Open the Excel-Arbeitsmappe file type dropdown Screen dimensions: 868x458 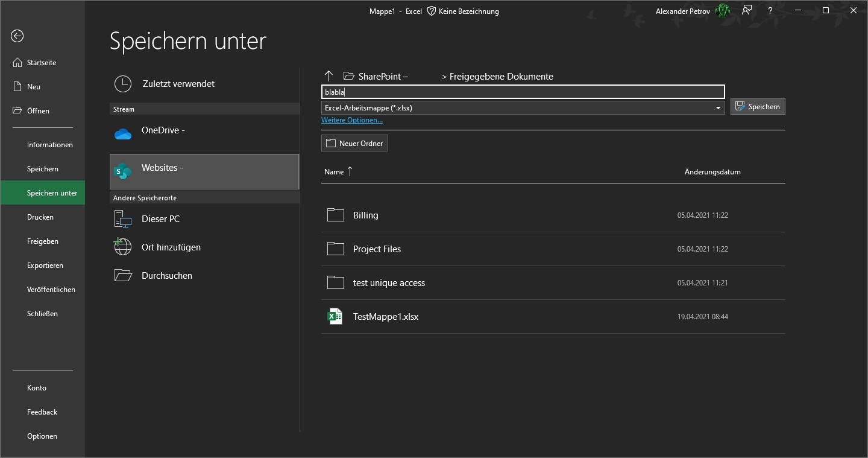coord(523,108)
